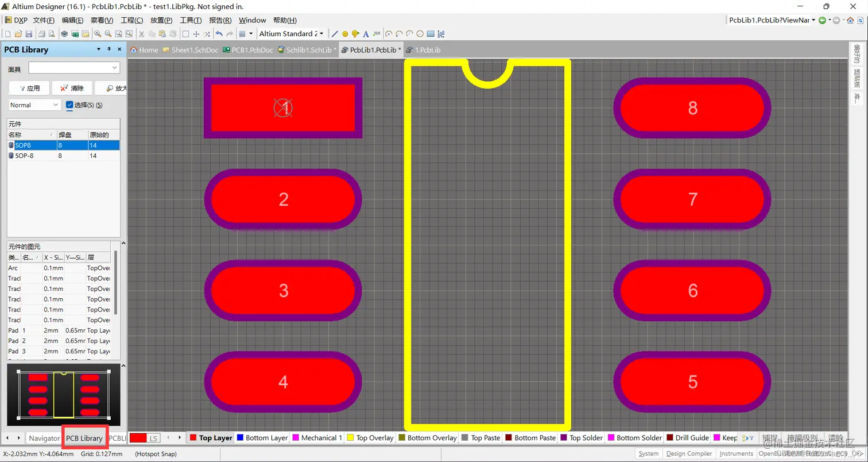The image size is (868, 462).
Task: Select the Pad 2 row in primitives list
Action: click(x=60, y=341)
